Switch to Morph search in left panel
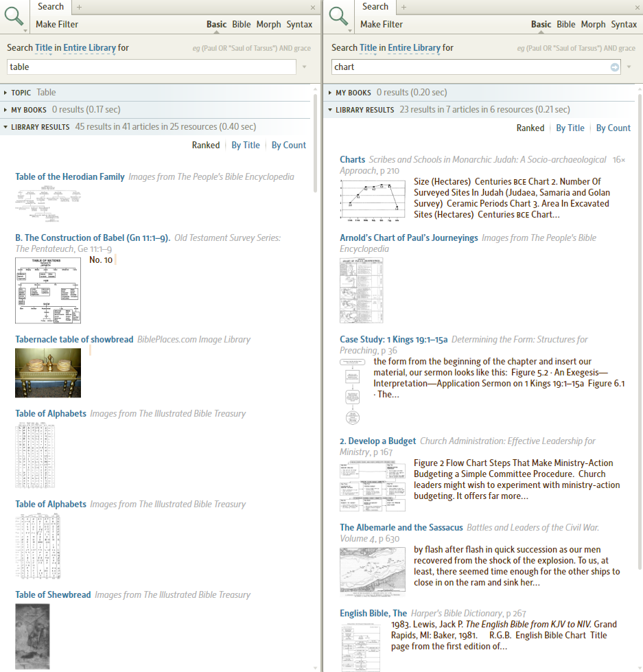 [x=268, y=25]
